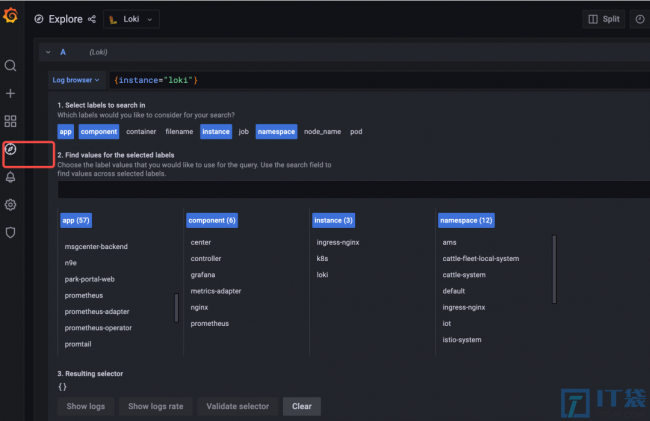Select namespace value iot
The width and height of the screenshot is (650, 421).
(446, 323)
